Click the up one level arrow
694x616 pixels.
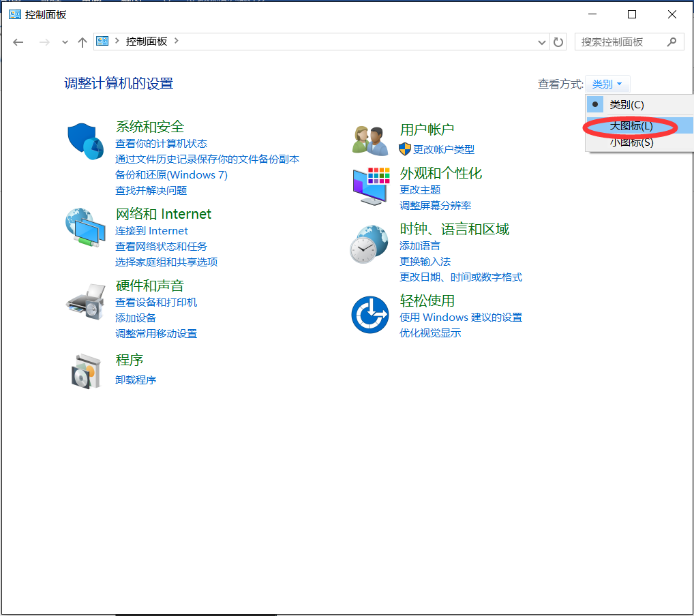(82, 42)
